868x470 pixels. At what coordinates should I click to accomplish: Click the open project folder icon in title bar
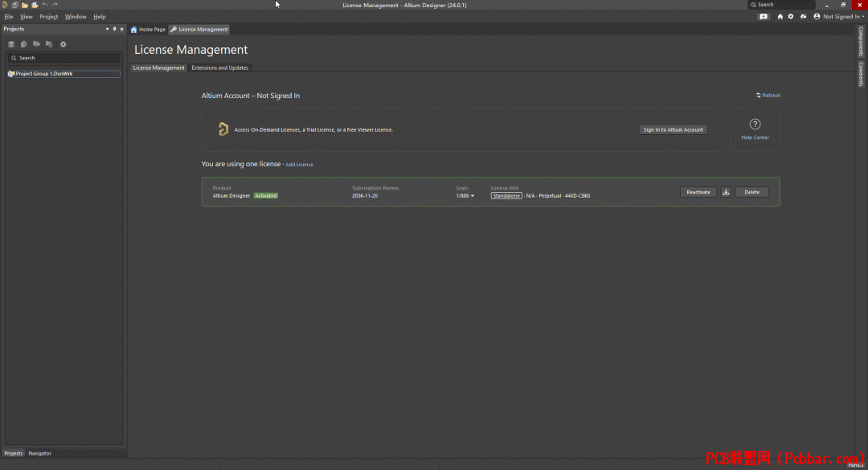click(x=35, y=5)
